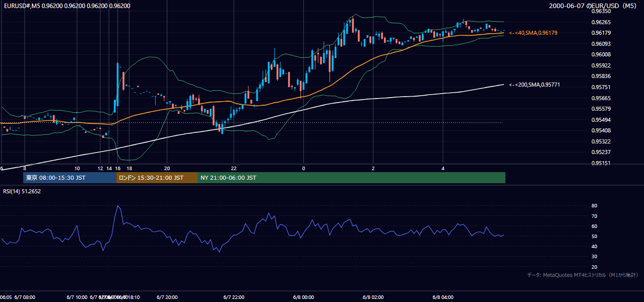Click the RSI scale level 50
This screenshot has height=302, width=644.
pyautogui.click(x=594, y=236)
